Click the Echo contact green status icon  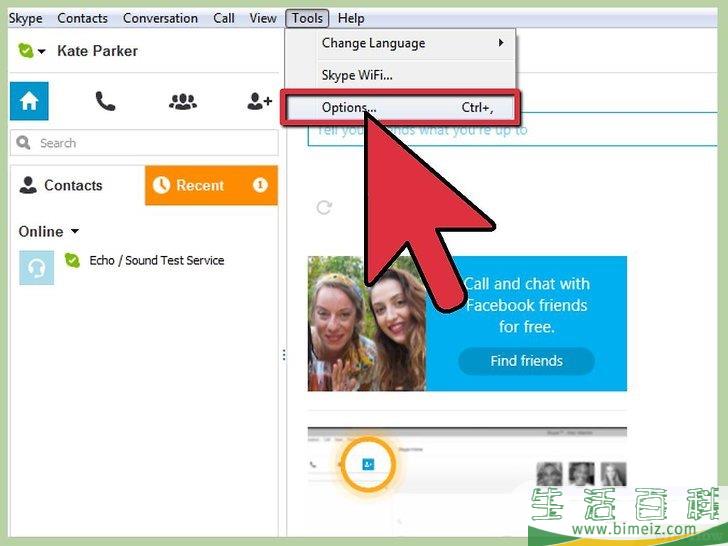tap(72, 260)
